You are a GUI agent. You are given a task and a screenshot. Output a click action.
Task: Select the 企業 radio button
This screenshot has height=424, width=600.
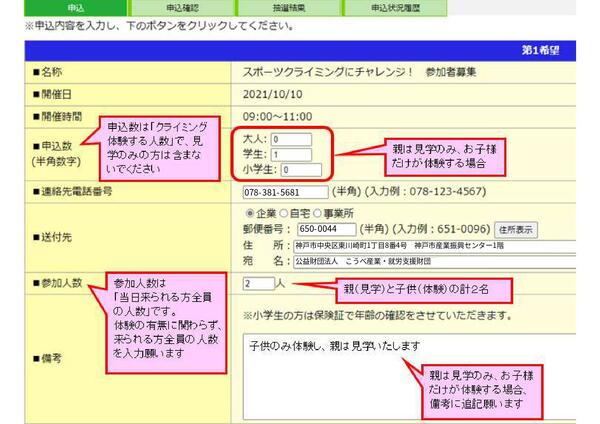(x=250, y=213)
